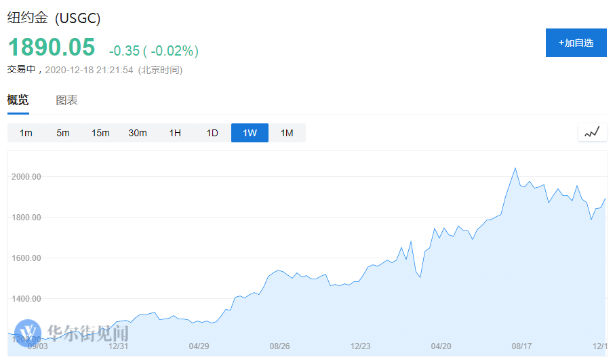Change chart to 1D candles
Image resolution: width=615 pixels, height=364 pixels.
click(212, 133)
